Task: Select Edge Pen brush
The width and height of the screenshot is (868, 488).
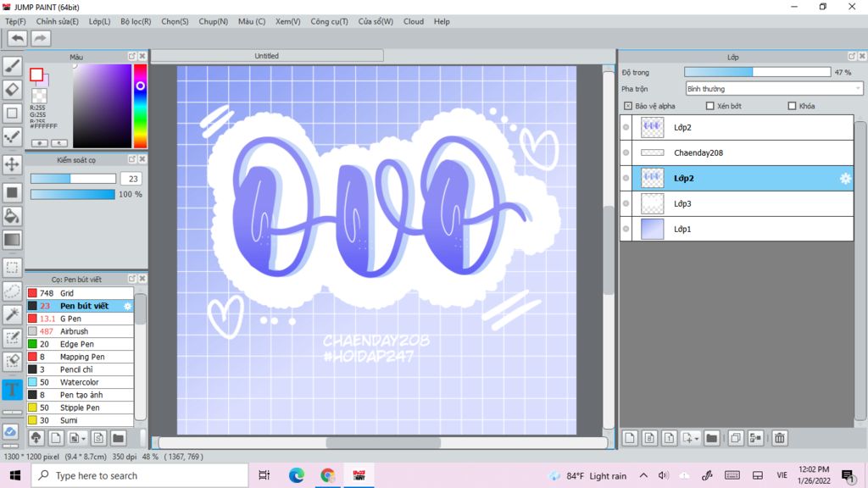Action: coord(81,344)
